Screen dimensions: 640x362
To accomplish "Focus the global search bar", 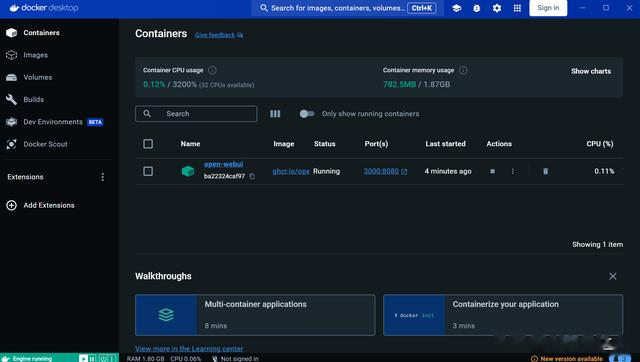I will 346,8.
